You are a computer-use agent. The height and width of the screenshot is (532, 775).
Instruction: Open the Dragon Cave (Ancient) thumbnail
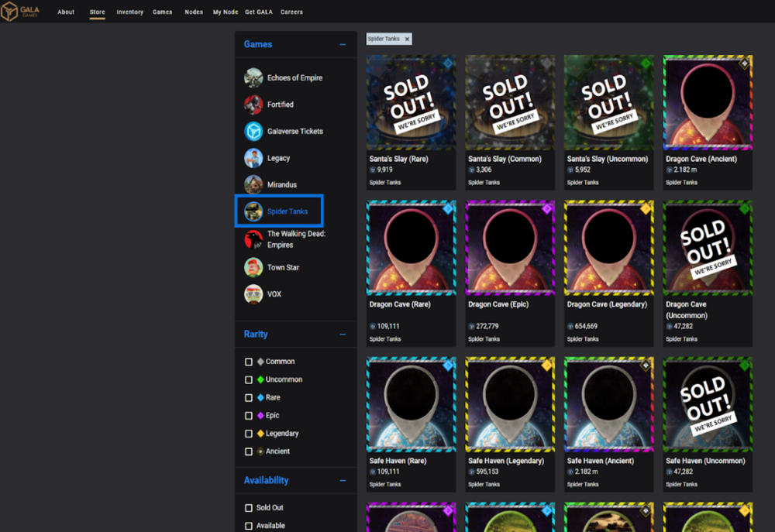click(x=708, y=103)
